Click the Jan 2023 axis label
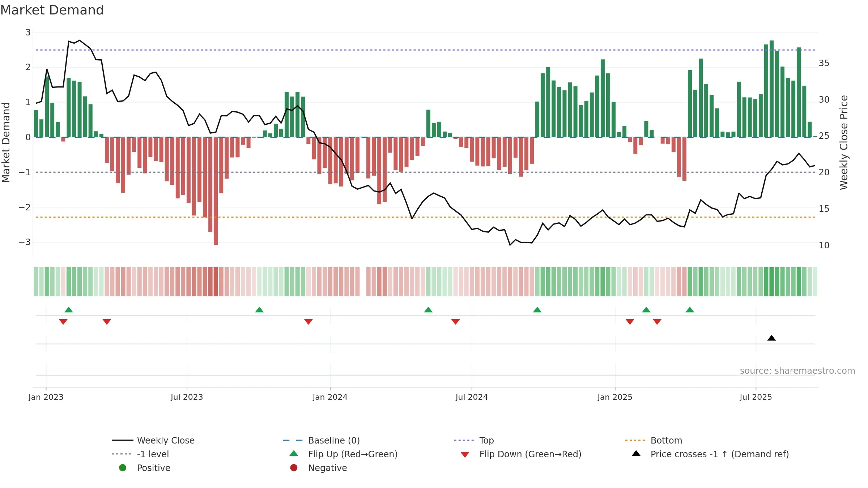 click(x=46, y=397)
